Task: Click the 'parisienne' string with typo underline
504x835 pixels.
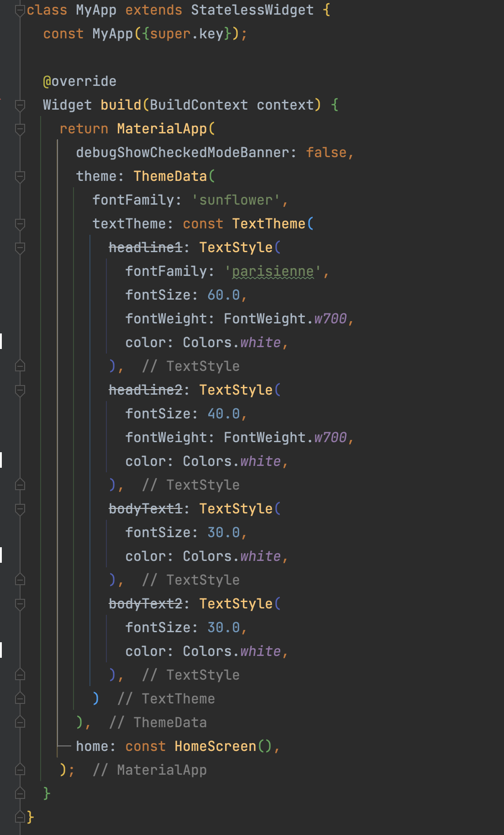Action: point(273,271)
